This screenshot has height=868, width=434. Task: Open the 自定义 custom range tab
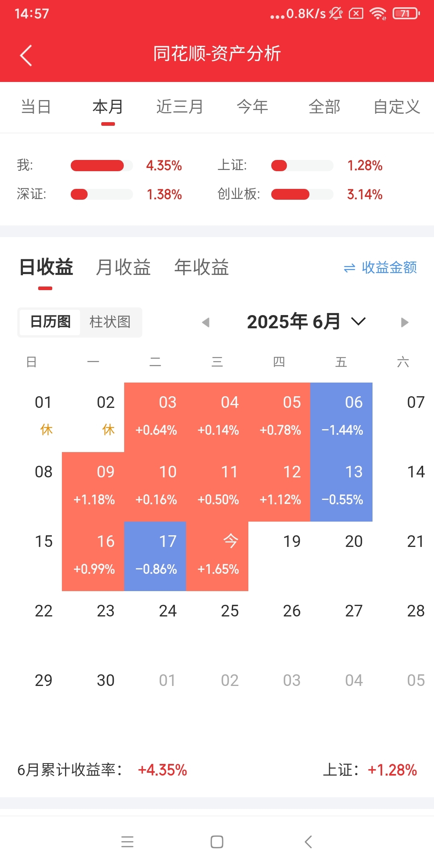point(397,107)
